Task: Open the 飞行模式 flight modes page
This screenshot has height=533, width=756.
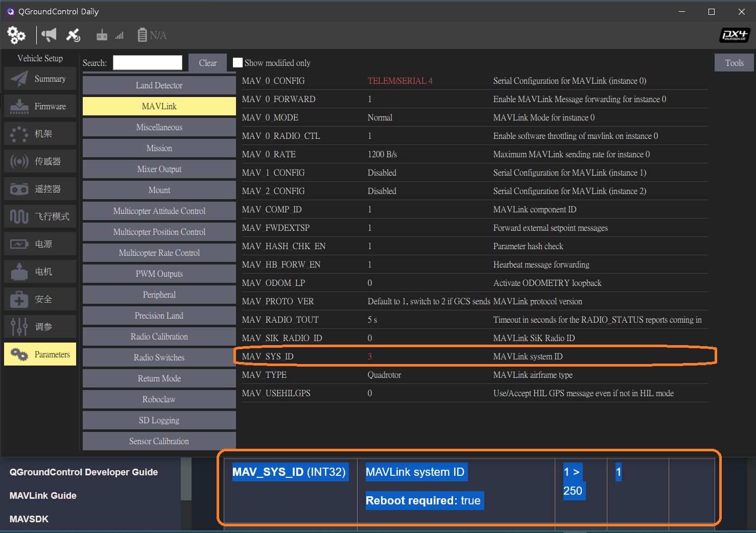Action: coord(40,216)
